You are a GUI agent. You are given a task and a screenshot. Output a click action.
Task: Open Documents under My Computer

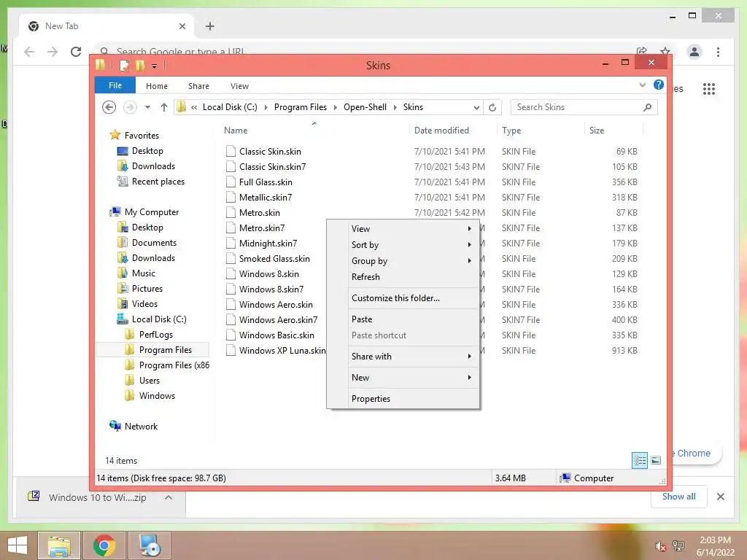tap(154, 242)
